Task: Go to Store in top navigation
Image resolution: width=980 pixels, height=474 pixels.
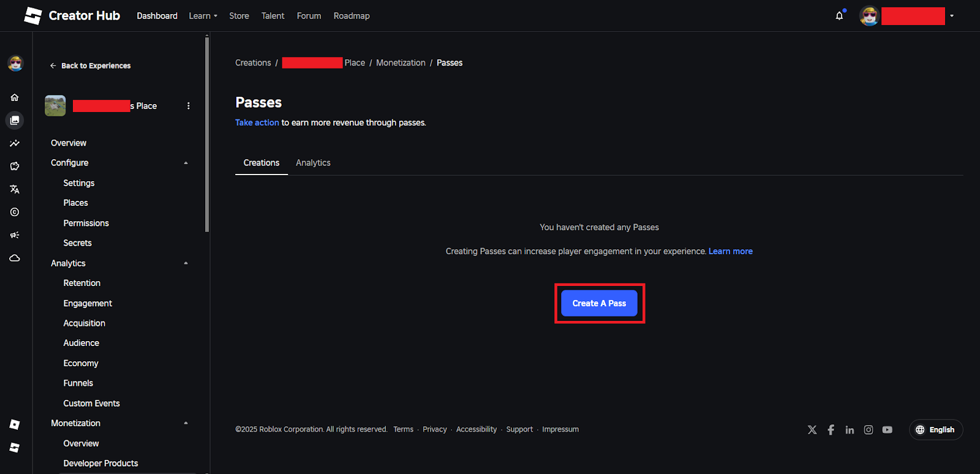Action: click(x=239, y=16)
